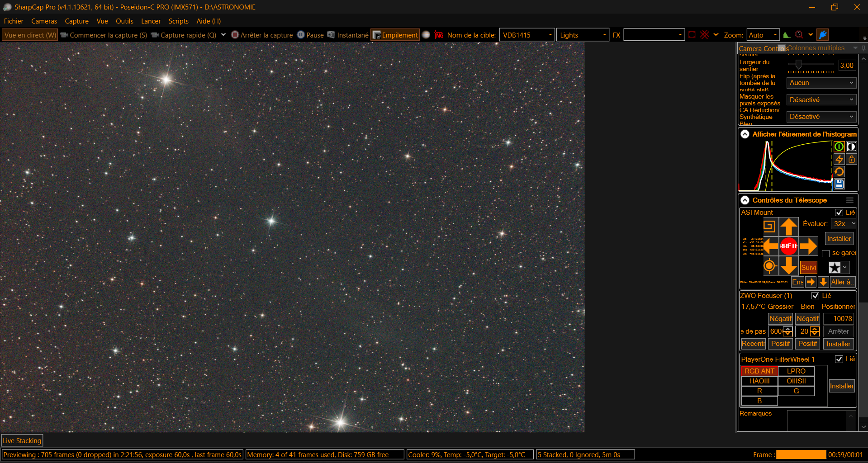Toggle the Lié checkbox for PlayerOne FilterWheel
868x463 pixels.
click(839, 359)
